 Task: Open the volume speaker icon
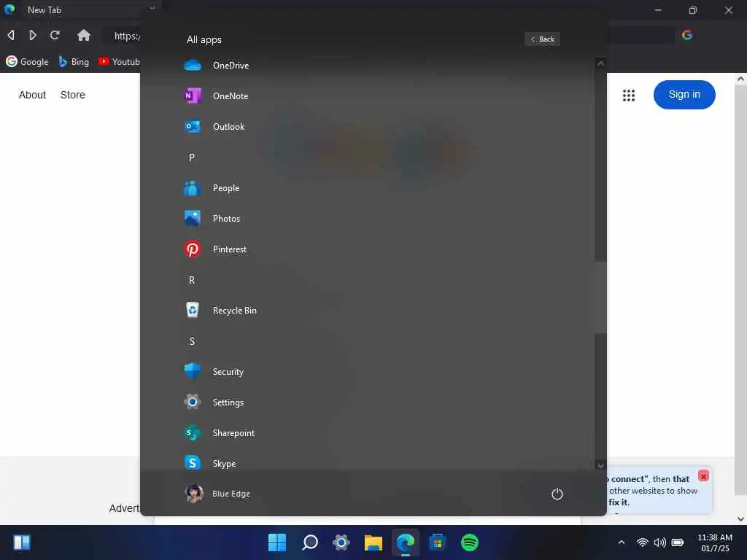click(659, 542)
